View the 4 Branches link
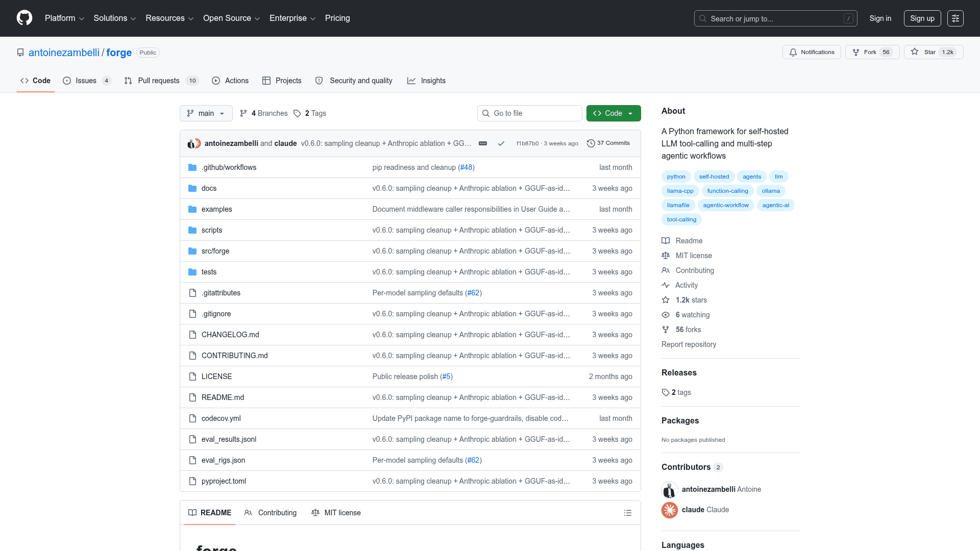Screen dimensions: 980x551 (x=264, y=113)
